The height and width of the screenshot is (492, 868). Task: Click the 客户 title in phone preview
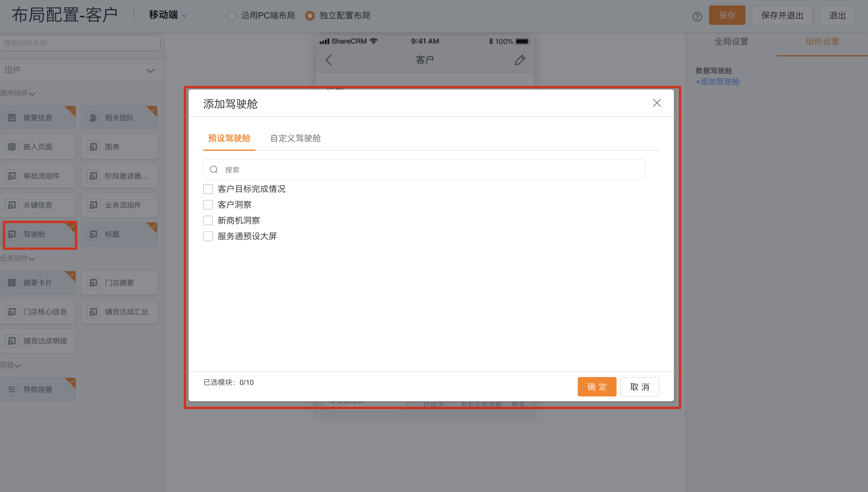click(425, 60)
